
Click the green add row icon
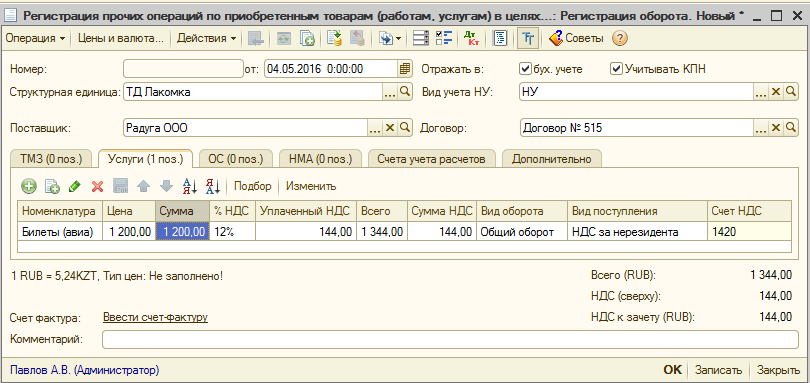click(28, 187)
